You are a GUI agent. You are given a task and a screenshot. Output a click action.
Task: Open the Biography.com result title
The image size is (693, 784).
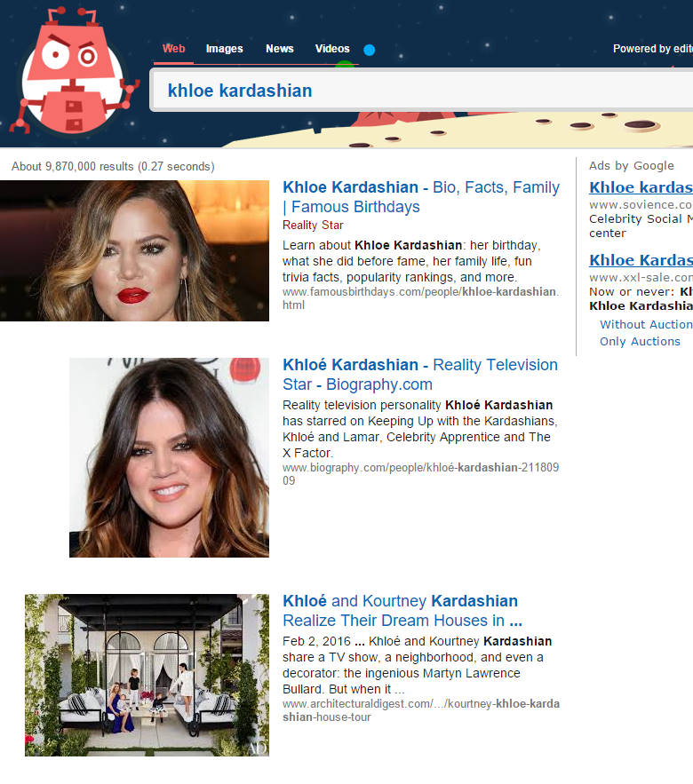(420, 375)
